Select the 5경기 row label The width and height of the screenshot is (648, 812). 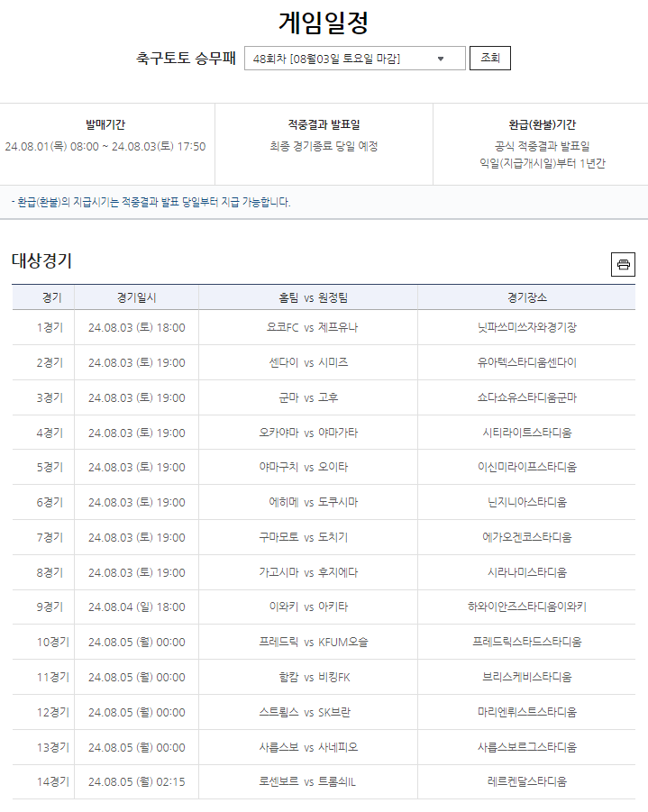click(50, 468)
